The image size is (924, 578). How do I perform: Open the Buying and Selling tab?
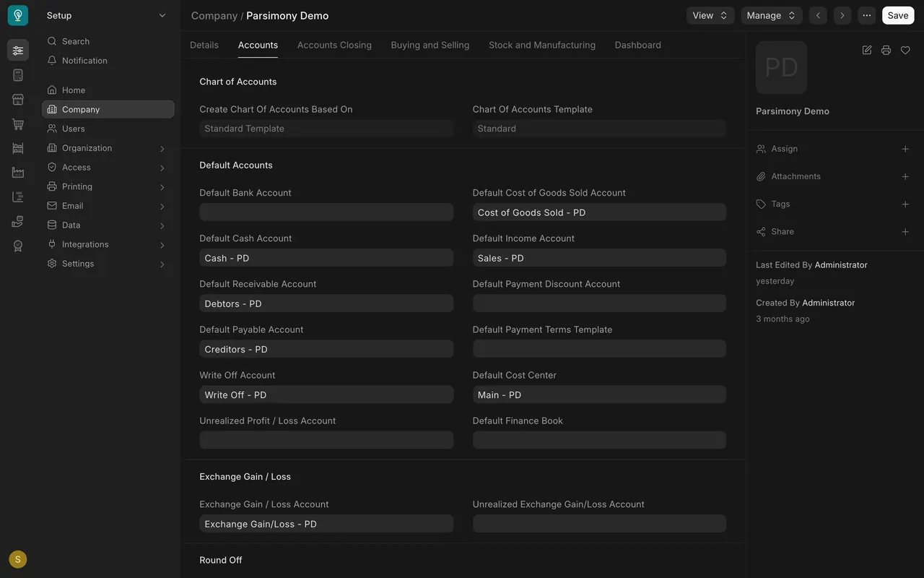[x=430, y=45]
